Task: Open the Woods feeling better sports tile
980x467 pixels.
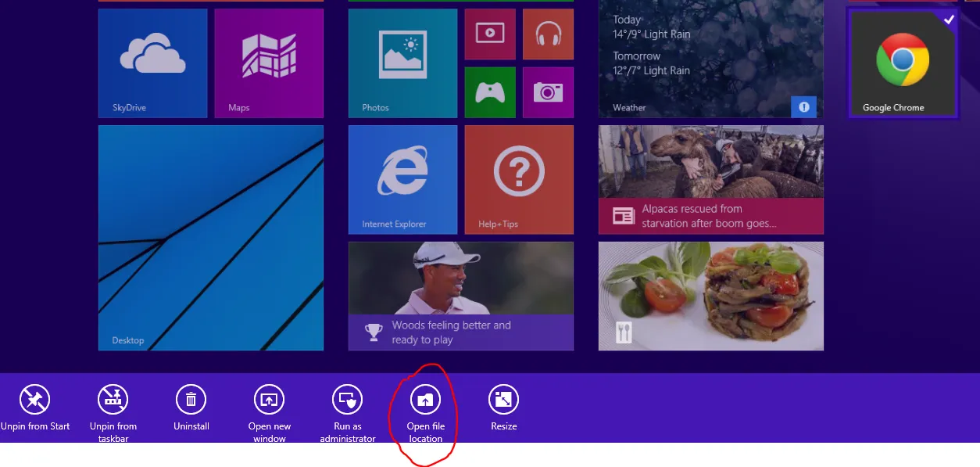Action: (x=461, y=296)
